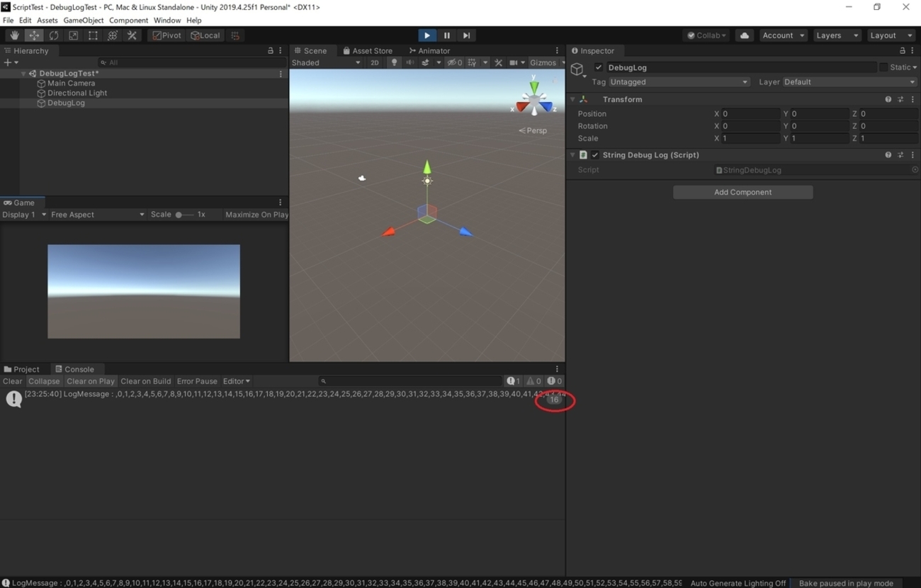The image size is (921, 588).
Task: Collapse the DebugLogTest hierarchy item
Action: point(23,73)
